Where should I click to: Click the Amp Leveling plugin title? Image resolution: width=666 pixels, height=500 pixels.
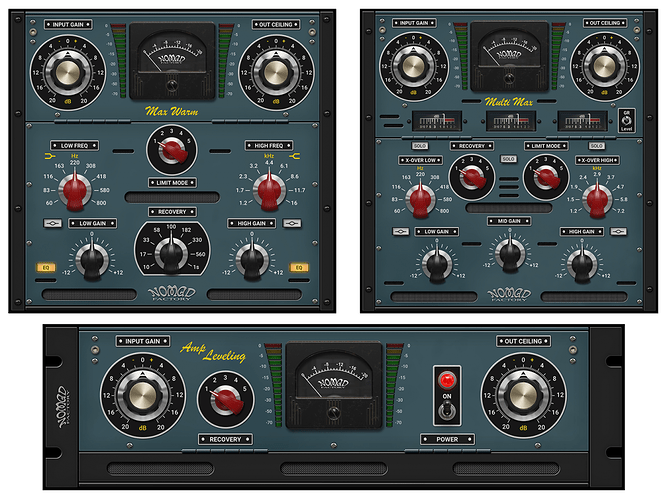(213, 351)
